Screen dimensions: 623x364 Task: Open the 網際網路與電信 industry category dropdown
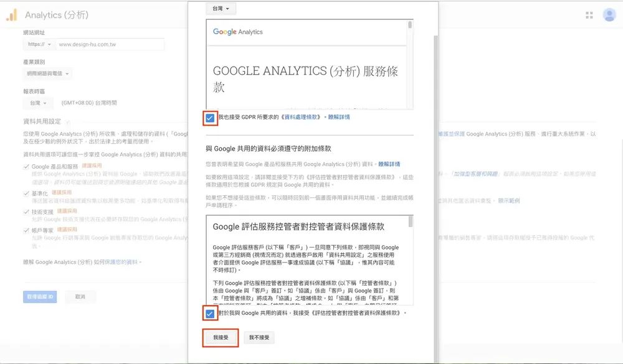(47, 73)
